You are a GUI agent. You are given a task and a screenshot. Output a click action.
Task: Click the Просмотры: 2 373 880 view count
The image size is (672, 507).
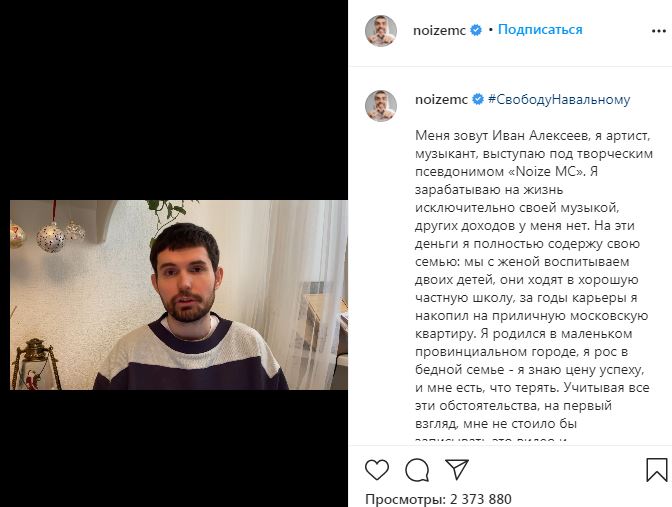click(x=438, y=499)
